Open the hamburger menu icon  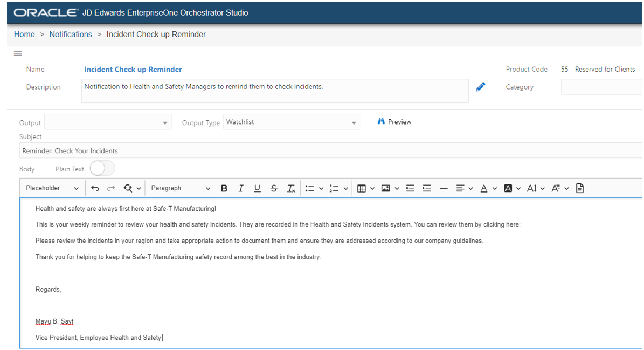(x=18, y=53)
